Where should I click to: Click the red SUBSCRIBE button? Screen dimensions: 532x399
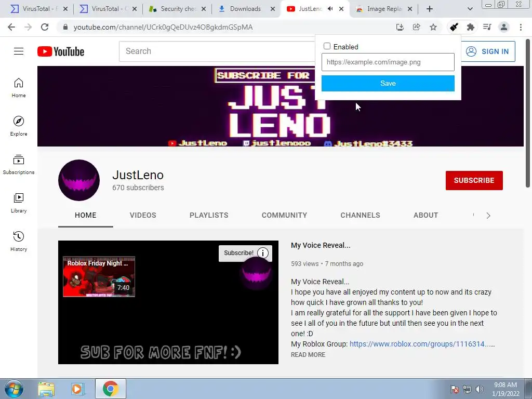474,180
